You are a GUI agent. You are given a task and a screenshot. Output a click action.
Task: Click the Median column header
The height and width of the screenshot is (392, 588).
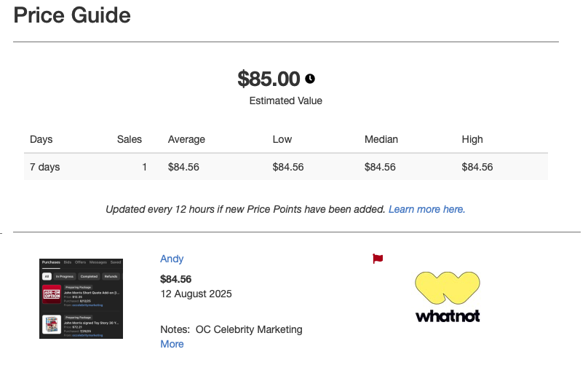pyautogui.click(x=381, y=139)
